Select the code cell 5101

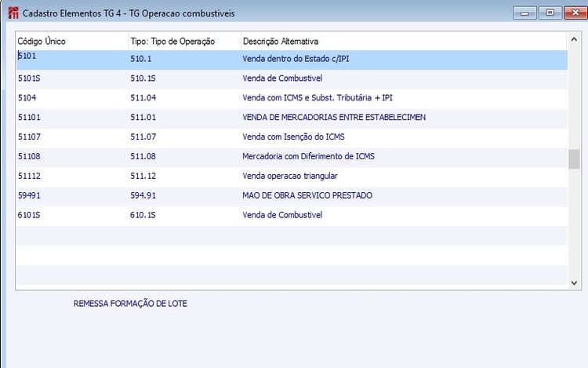pyautogui.click(x=27, y=56)
